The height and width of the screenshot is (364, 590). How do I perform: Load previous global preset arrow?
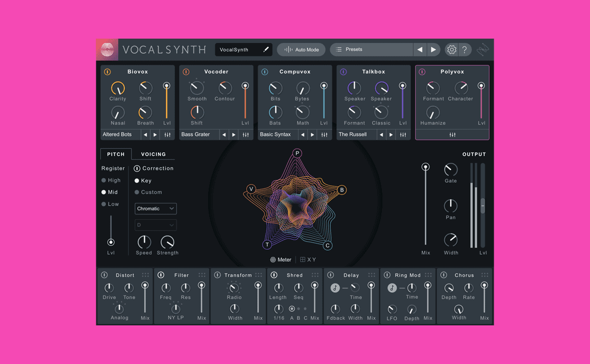coord(420,50)
